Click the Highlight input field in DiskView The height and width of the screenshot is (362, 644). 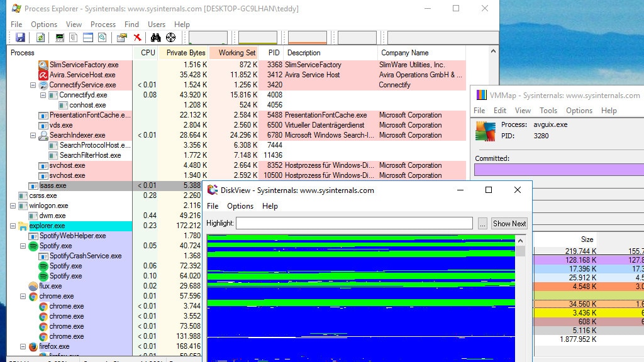(x=355, y=223)
